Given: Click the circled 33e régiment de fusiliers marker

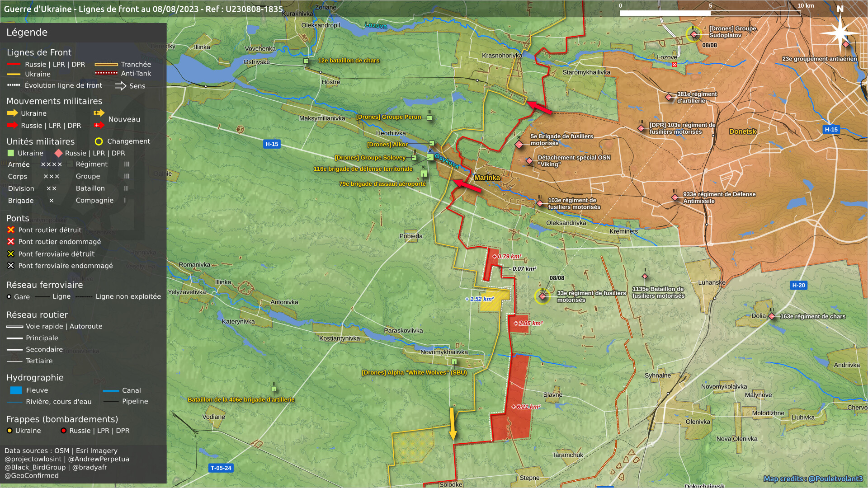Looking at the screenshot, I should pos(542,296).
